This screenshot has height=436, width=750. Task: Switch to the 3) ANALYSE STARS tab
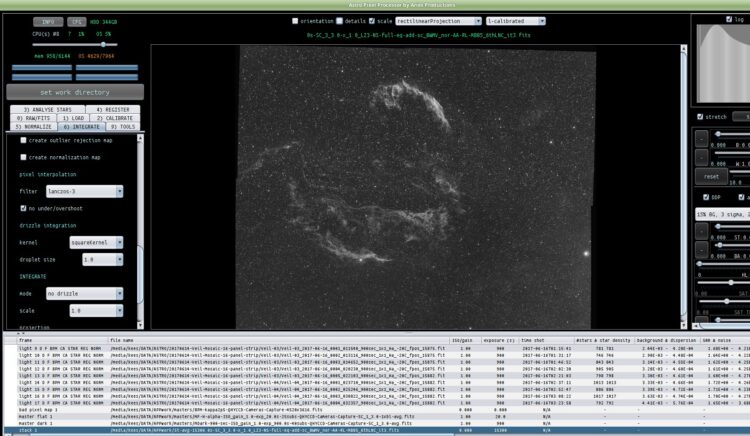pyautogui.click(x=47, y=109)
